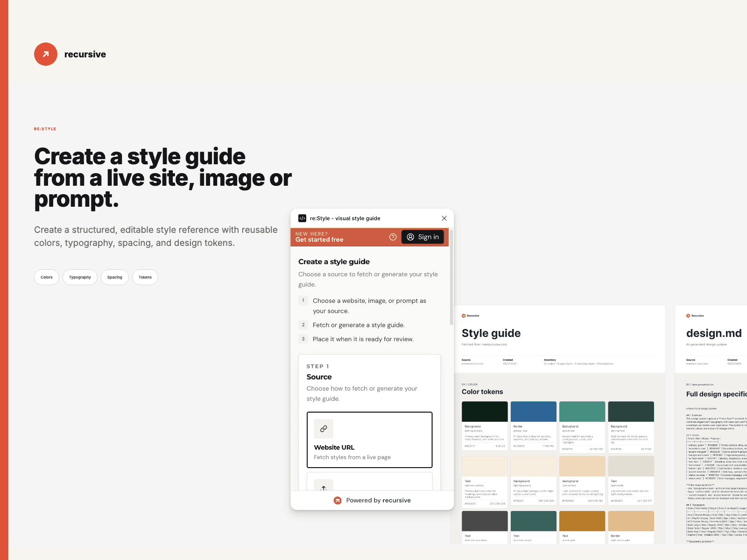Click the recursive logo in plugin footer
Screen dimensions: 747x560
[338, 500]
